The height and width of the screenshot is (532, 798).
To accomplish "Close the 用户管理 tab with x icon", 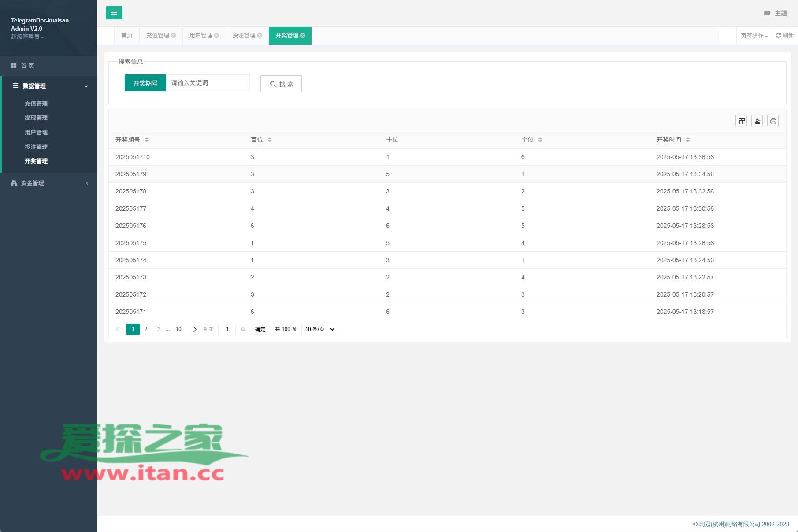I will 217,36.
